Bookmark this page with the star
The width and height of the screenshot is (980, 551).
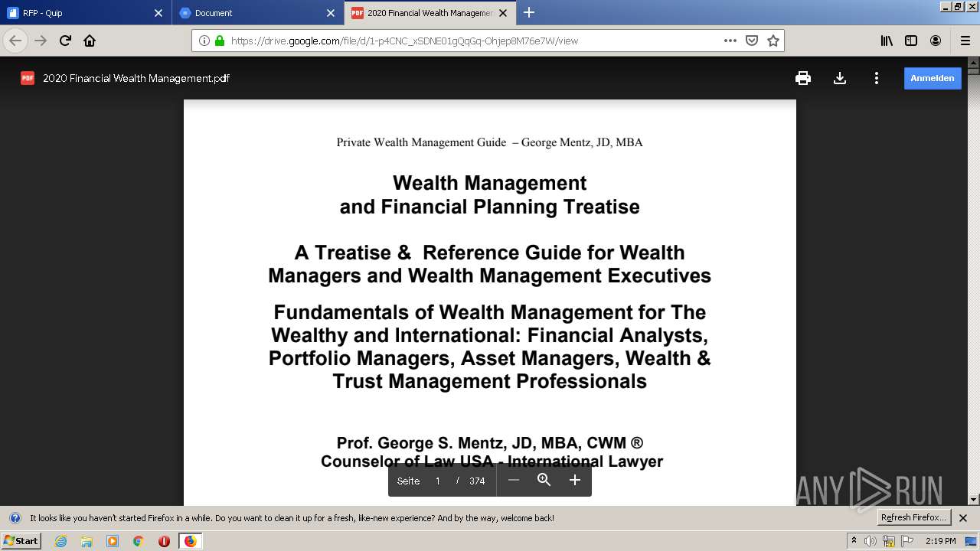coord(773,41)
